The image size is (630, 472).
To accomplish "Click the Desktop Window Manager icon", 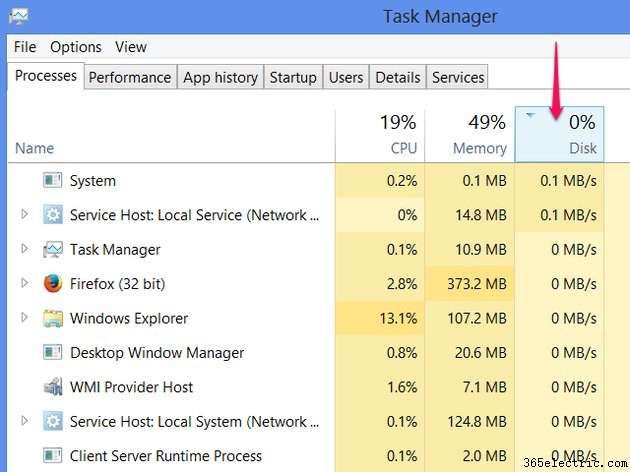I will (x=53, y=353).
